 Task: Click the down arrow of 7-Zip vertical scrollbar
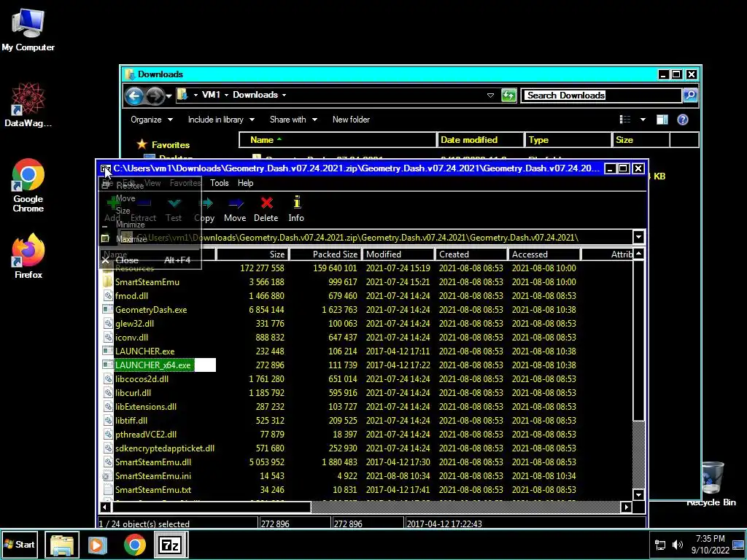coord(638,495)
